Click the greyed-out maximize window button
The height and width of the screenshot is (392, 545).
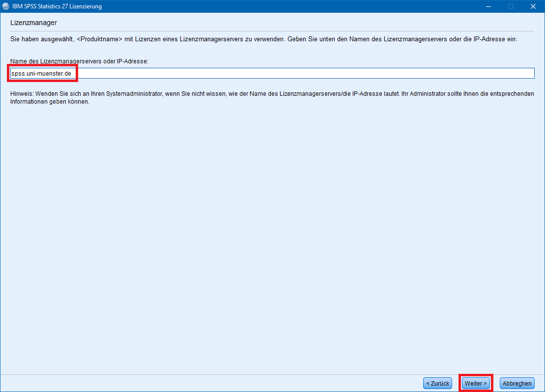(x=511, y=6)
